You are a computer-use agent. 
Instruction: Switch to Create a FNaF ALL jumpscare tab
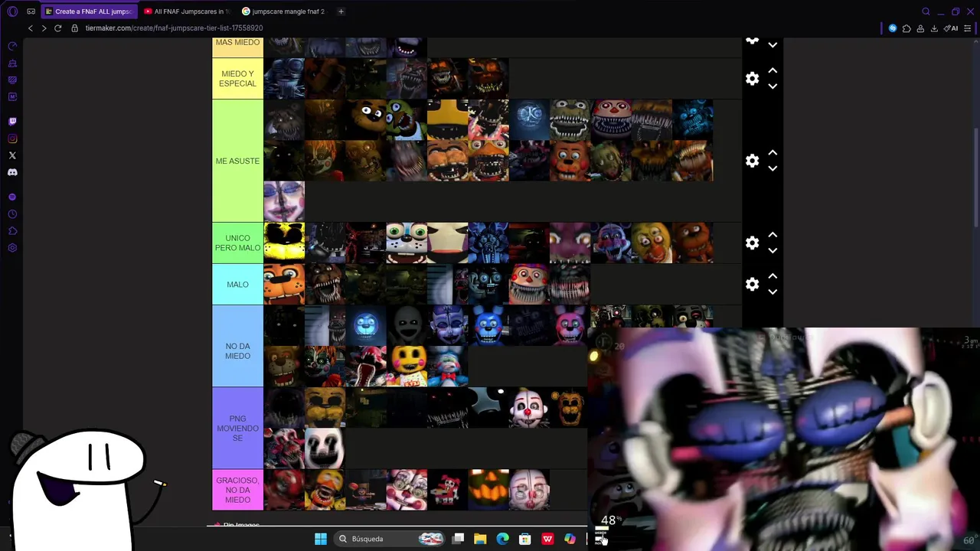pos(89,11)
